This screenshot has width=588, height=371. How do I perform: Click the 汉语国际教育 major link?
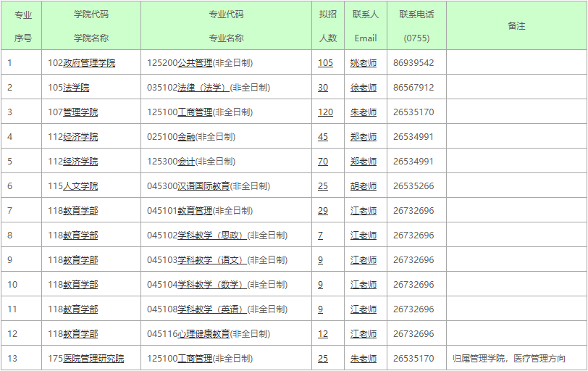point(203,186)
